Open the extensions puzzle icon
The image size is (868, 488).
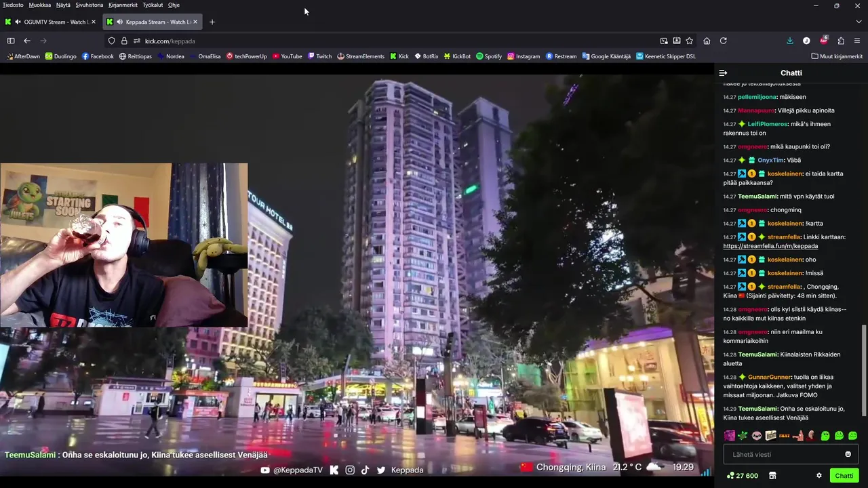[841, 41]
